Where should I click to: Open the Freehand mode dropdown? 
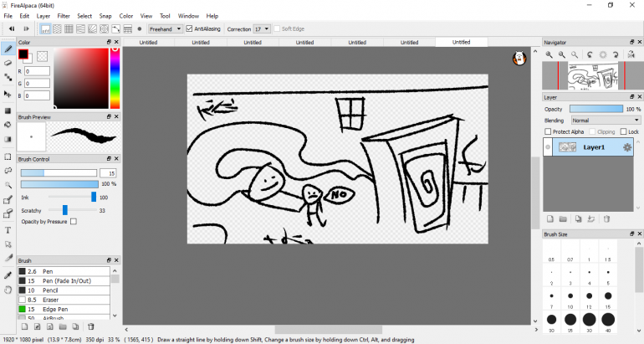click(165, 28)
